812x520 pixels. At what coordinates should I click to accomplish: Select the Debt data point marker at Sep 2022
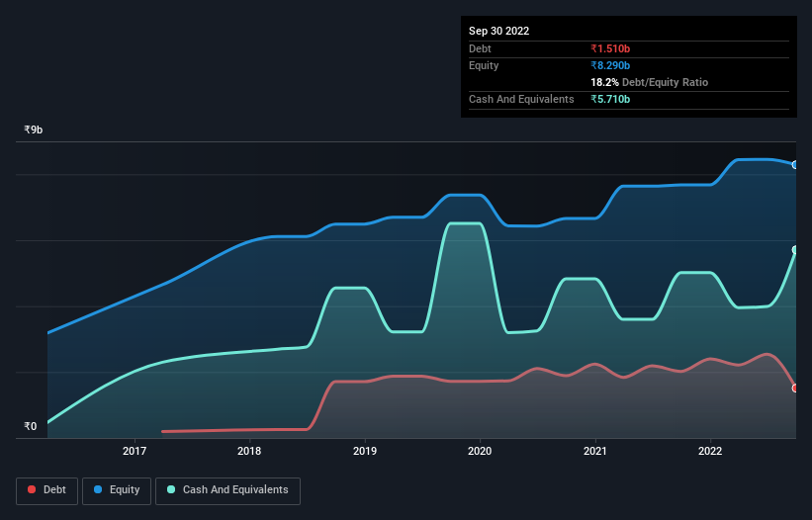coord(795,389)
